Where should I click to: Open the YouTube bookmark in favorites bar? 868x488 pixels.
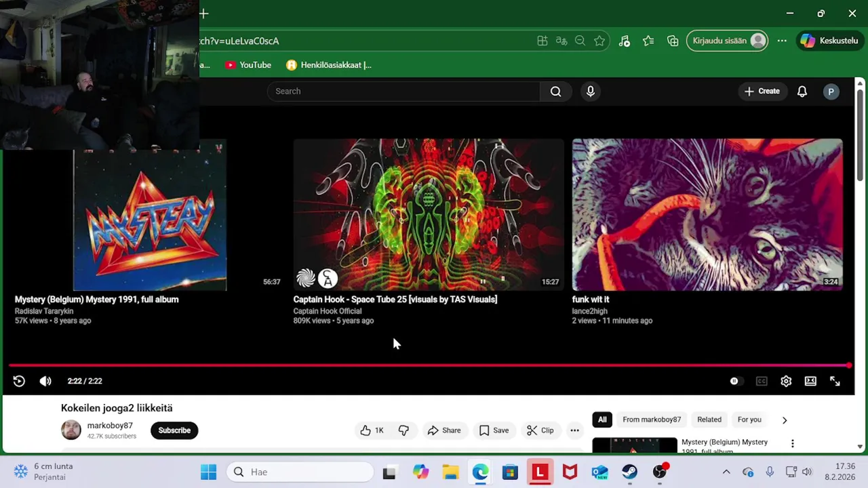tap(248, 65)
